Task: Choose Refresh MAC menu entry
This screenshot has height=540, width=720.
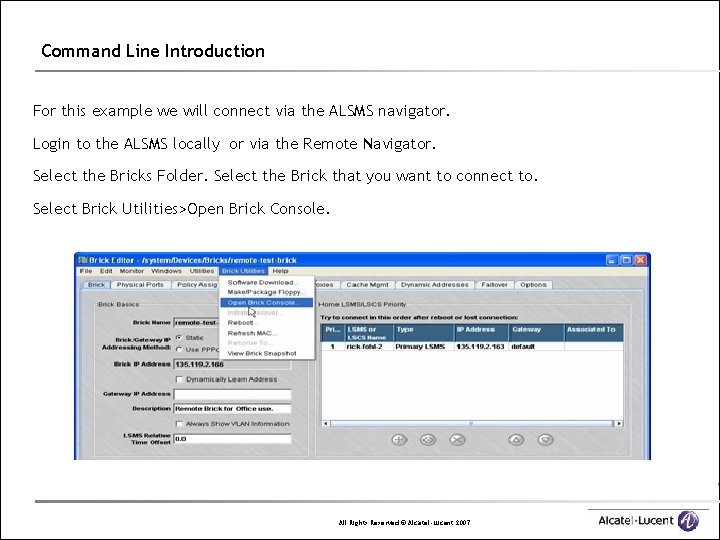Action: click(267, 333)
